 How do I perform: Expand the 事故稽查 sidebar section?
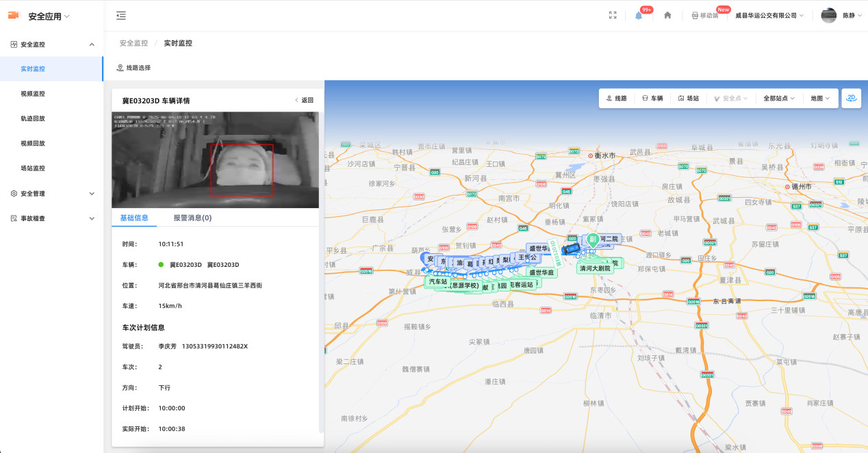(x=51, y=218)
